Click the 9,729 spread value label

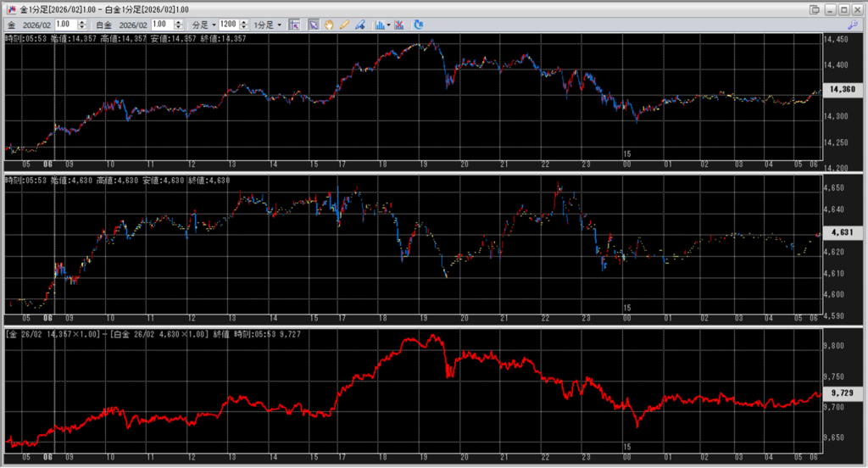click(843, 393)
